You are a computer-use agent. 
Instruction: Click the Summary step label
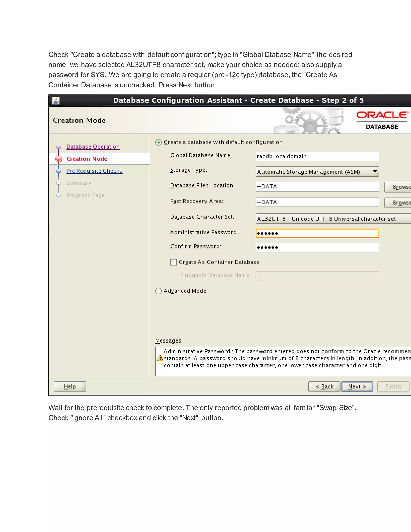coord(79,183)
